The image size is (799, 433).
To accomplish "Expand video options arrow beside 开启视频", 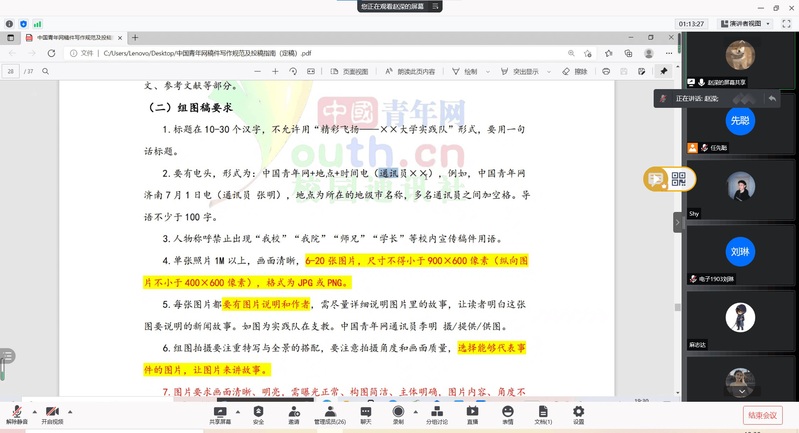I will click(70, 412).
